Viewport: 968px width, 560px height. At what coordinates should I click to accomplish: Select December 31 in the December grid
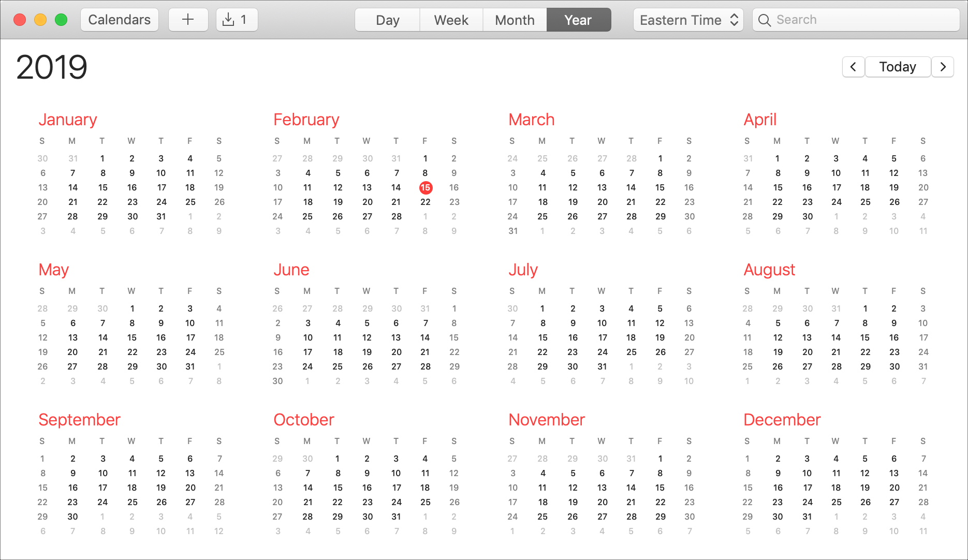(807, 517)
